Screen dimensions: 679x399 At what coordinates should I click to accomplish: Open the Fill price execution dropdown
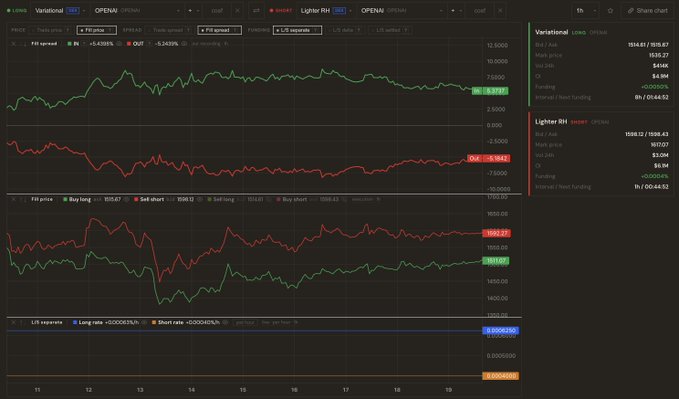pyautogui.click(x=366, y=199)
